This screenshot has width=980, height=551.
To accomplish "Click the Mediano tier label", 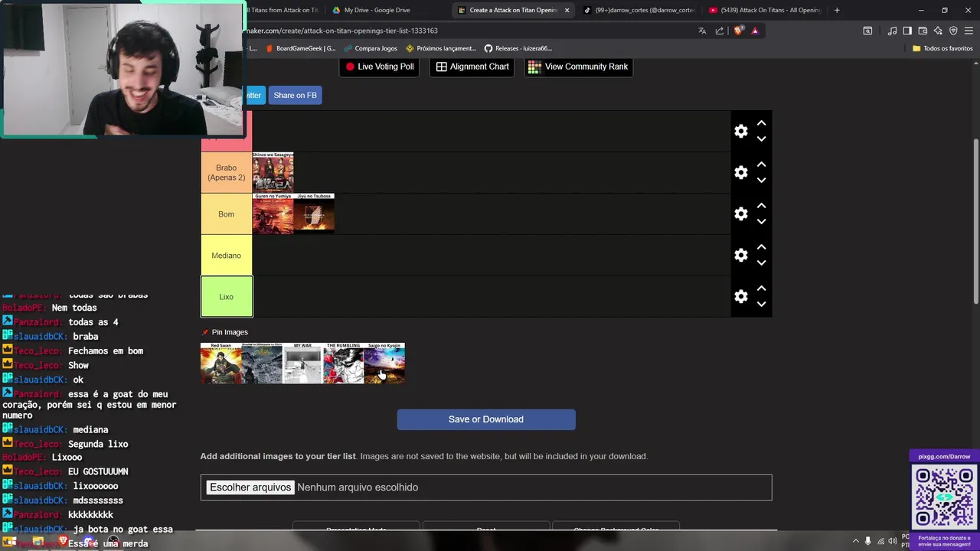I will (226, 256).
